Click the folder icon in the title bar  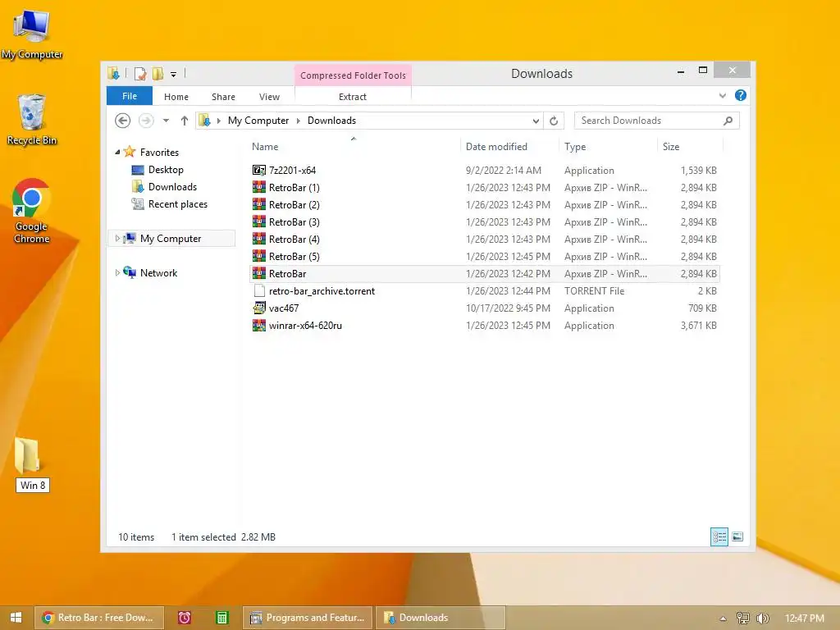[x=113, y=73]
